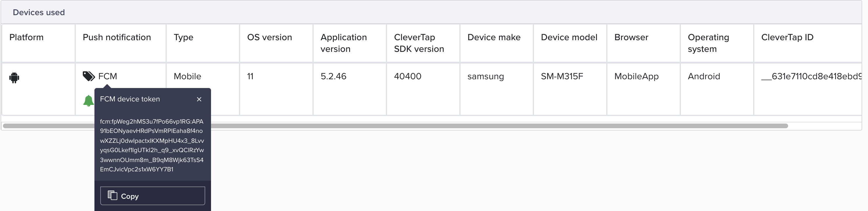Close the FCM device token popup

point(199,99)
